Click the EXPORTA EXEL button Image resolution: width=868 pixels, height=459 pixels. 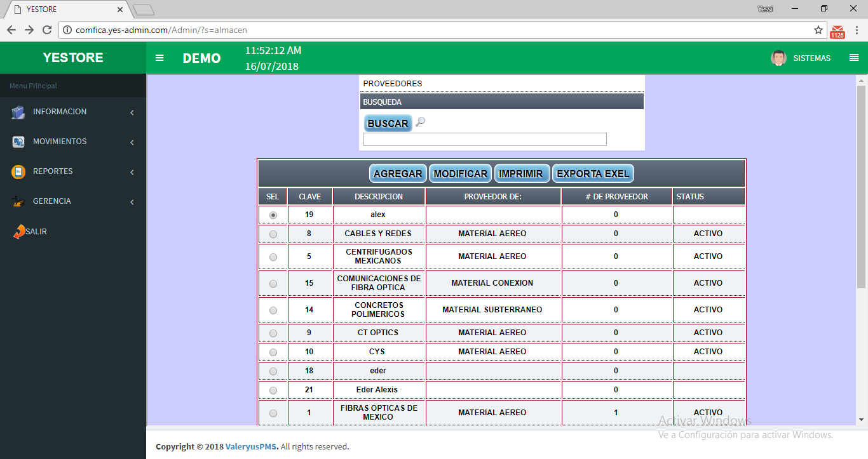[x=593, y=174]
